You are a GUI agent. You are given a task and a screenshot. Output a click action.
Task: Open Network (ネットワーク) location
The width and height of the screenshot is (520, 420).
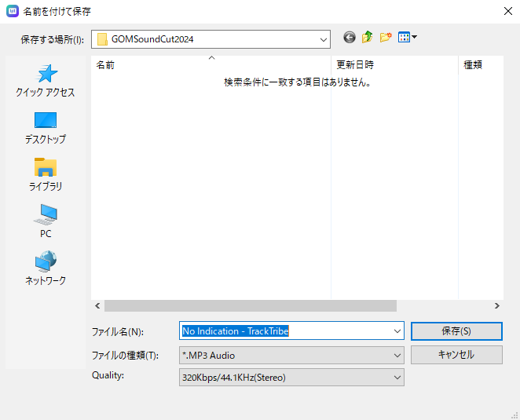46,269
